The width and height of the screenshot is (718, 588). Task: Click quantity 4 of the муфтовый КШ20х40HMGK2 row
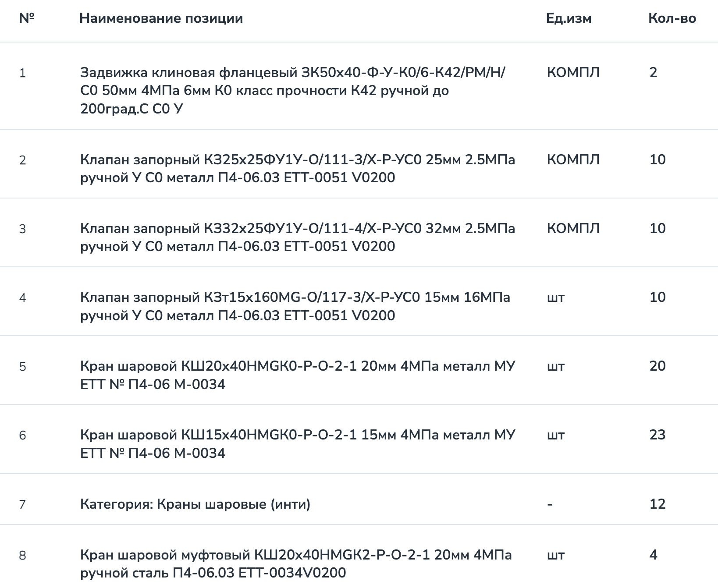click(653, 555)
